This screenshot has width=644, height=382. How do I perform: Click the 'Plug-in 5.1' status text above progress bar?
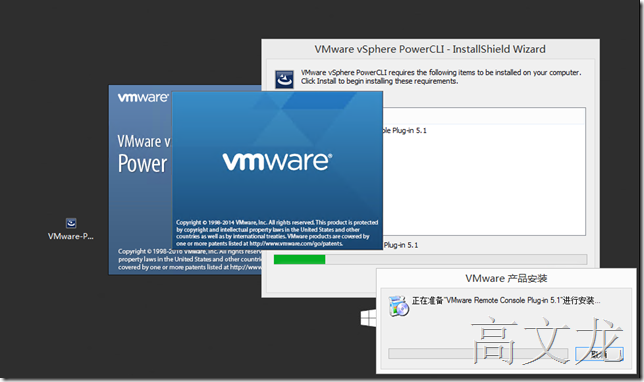click(400, 245)
